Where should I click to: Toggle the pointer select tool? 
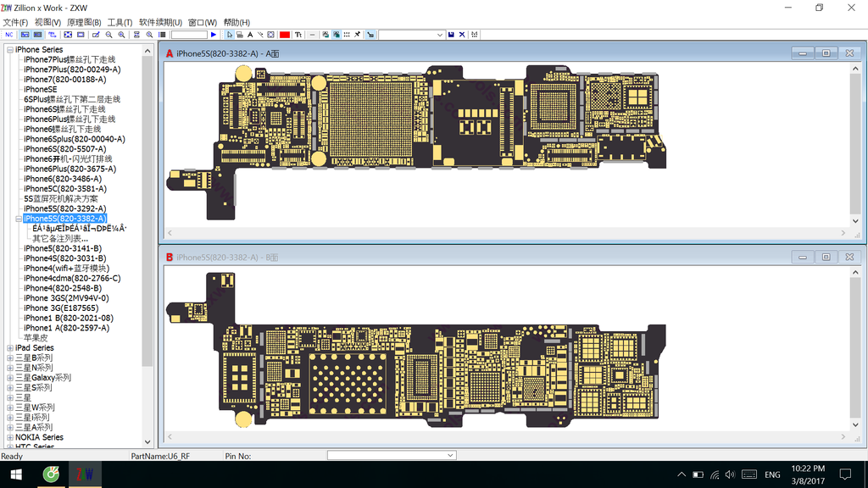coord(230,34)
